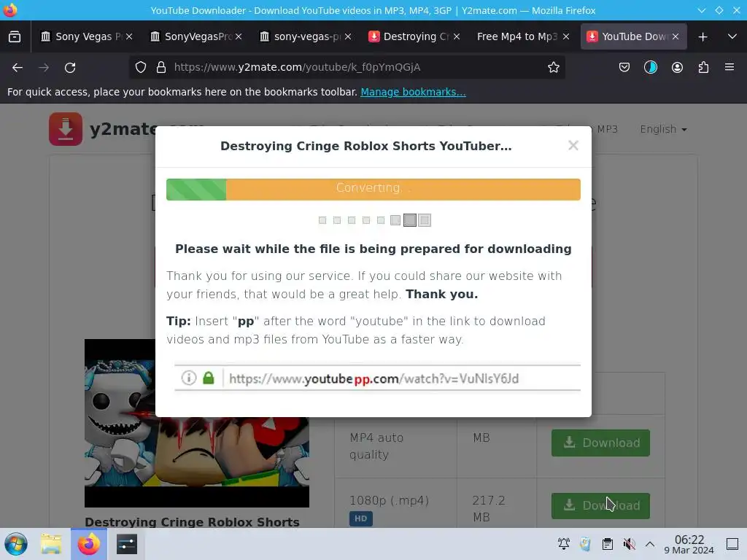Click the 'Please wait while the file' message
Screen dimensions: 747x560
point(373,249)
